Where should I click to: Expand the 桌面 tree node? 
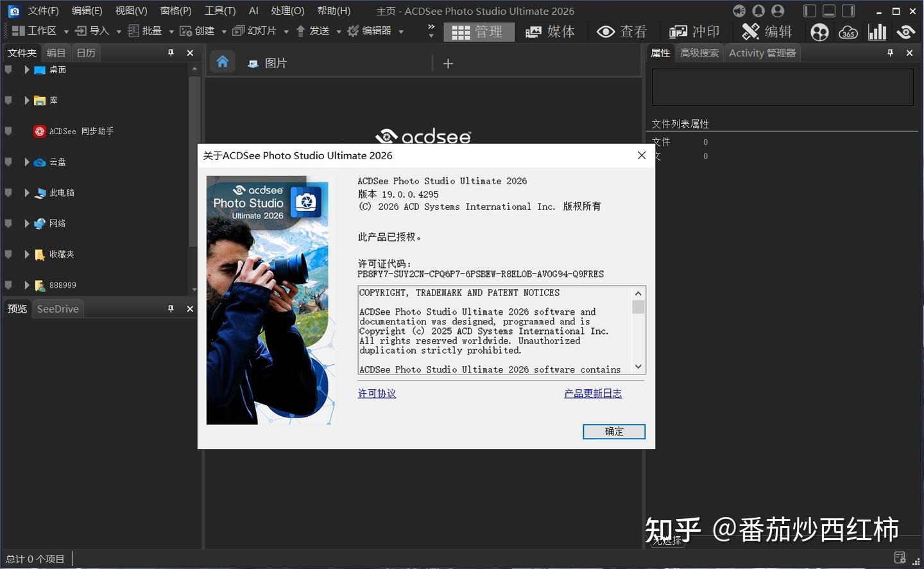coord(26,69)
